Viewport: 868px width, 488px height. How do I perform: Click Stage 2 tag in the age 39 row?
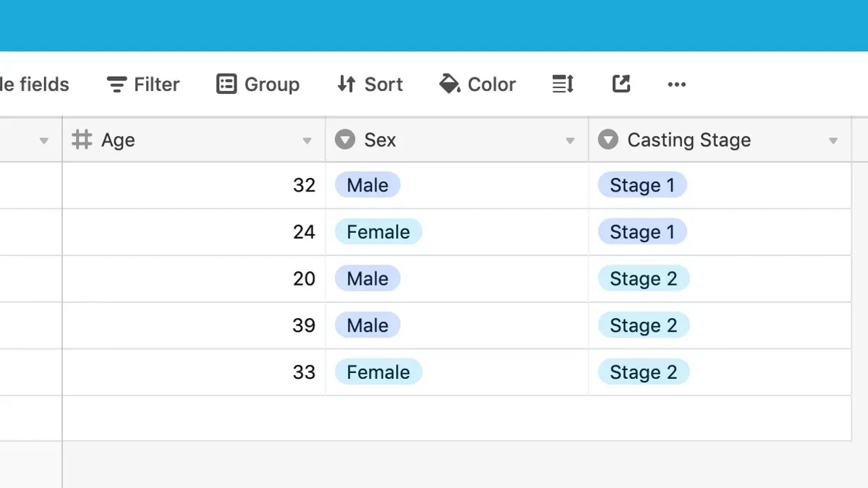coord(644,325)
